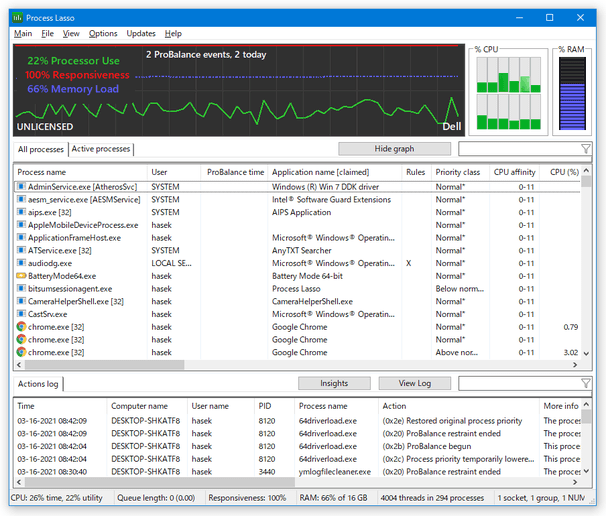Click the % CPU core usage graph
Screen dimensions: 606x516
pos(509,93)
